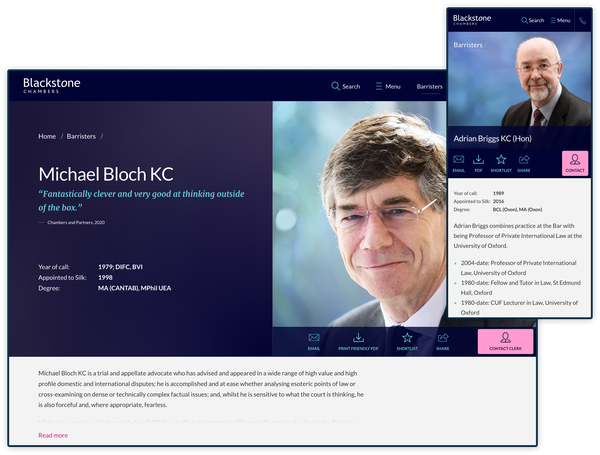
Task: Download the Print Friendly PDF
Action: (358, 341)
